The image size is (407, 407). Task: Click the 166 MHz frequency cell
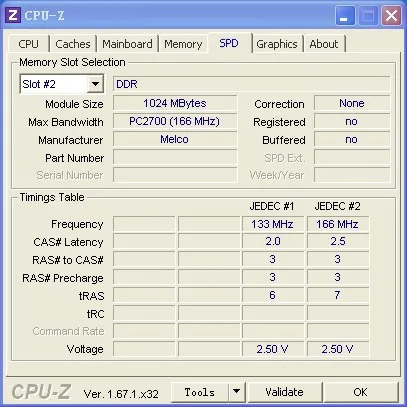click(338, 224)
